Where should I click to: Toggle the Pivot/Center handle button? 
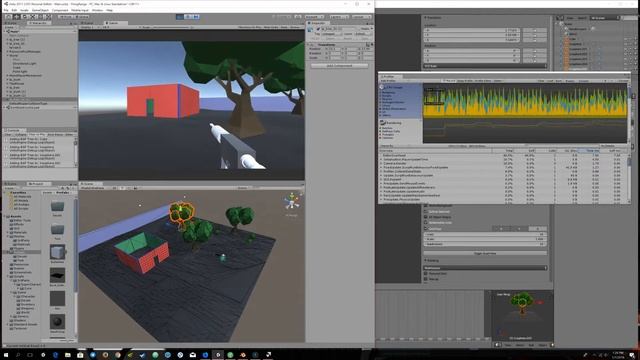[65, 17]
